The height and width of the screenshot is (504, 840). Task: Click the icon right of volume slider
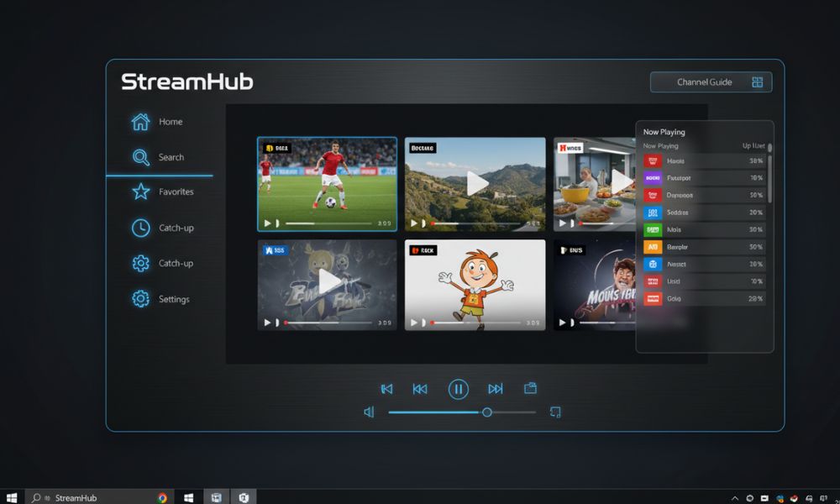[554, 412]
